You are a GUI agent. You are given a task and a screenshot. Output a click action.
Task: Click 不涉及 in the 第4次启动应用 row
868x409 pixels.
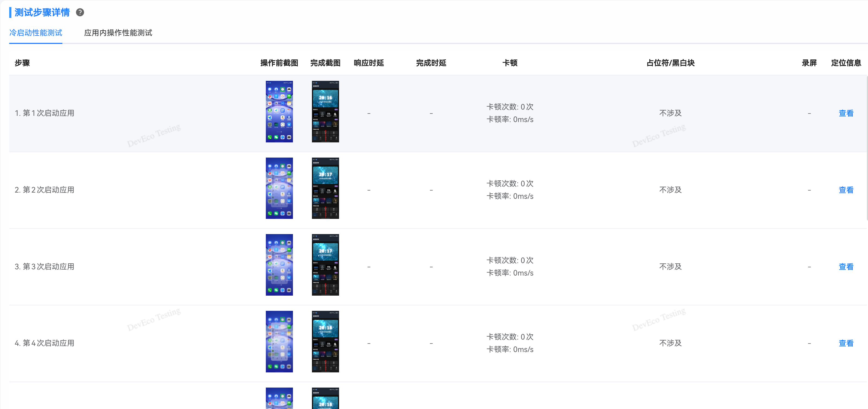pyautogui.click(x=671, y=343)
